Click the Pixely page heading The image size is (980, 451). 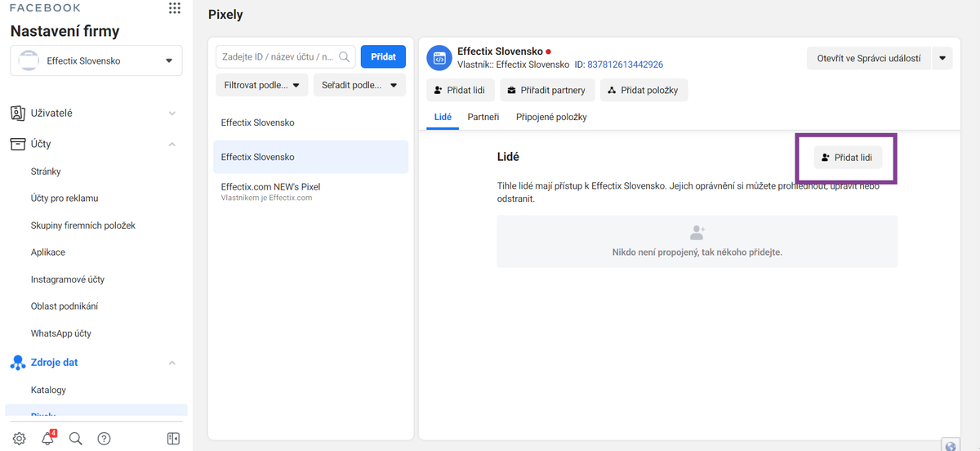point(225,15)
